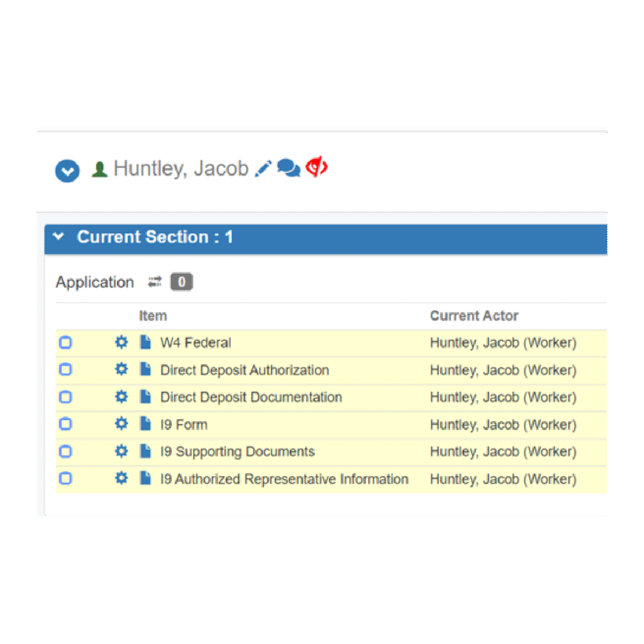Select the Direct Deposit Authorization checkbox
Viewport: 644px width, 644px height.
click(65, 370)
